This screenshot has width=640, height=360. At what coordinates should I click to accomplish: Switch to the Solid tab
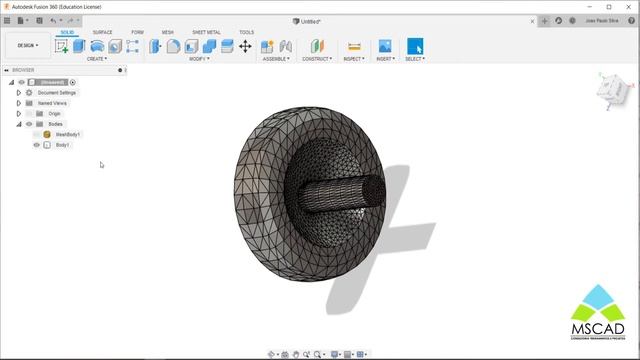[x=67, y=32]
